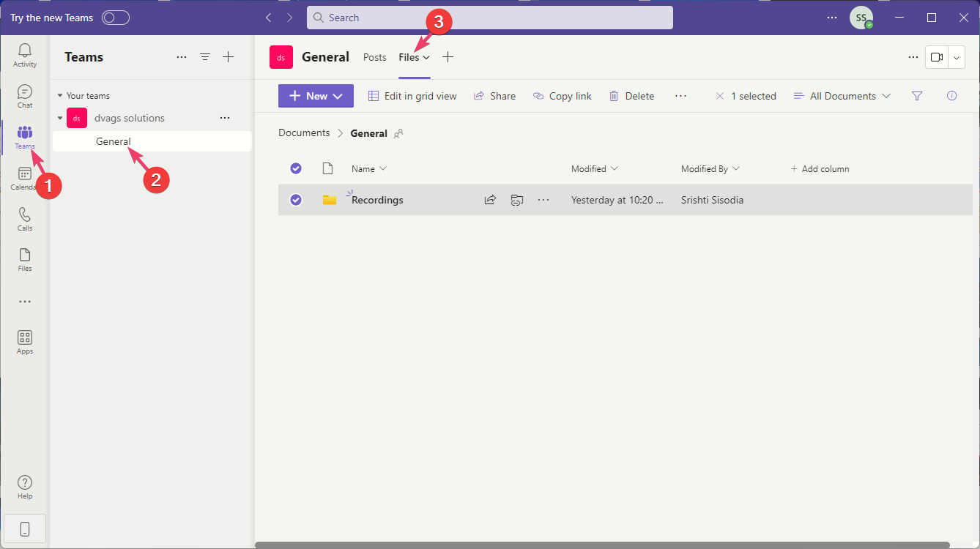Open the Teams section in sidebar
Image resolution: width=980 pixels, height=549 pixels.
(x=25, y=137)
